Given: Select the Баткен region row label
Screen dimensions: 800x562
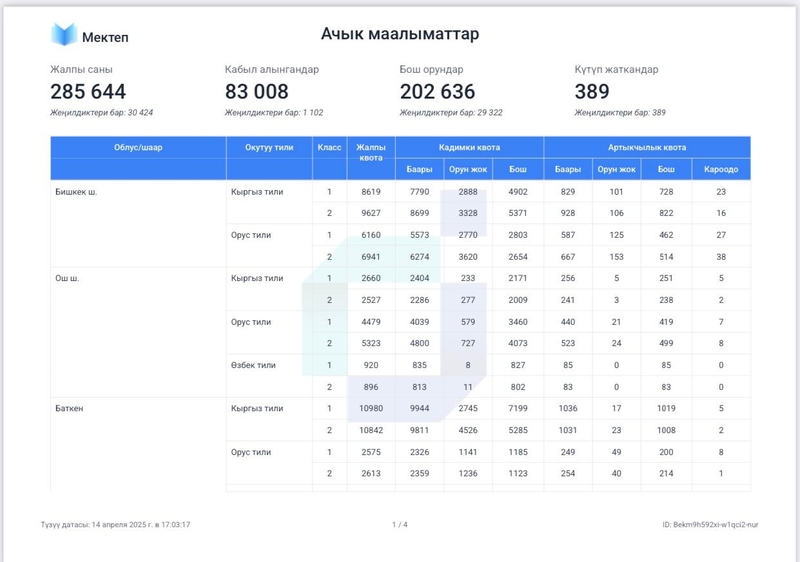Looking at the screenshot, I should click(x=70, y=408).
